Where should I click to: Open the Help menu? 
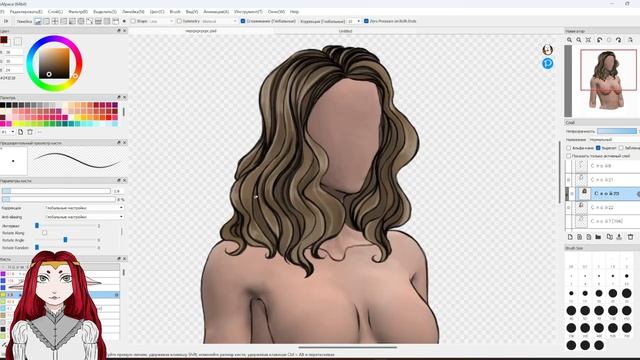[x=294, y=12]
